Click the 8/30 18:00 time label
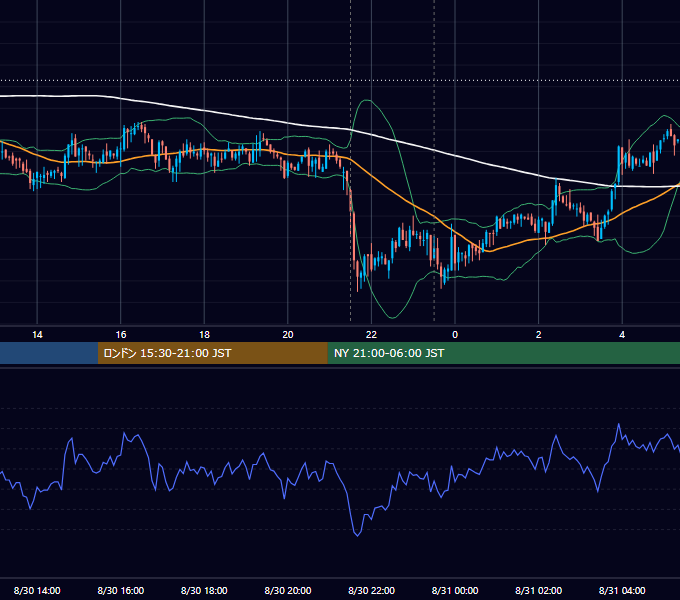Viewport: 680px width, 600px height. (204, 590)
